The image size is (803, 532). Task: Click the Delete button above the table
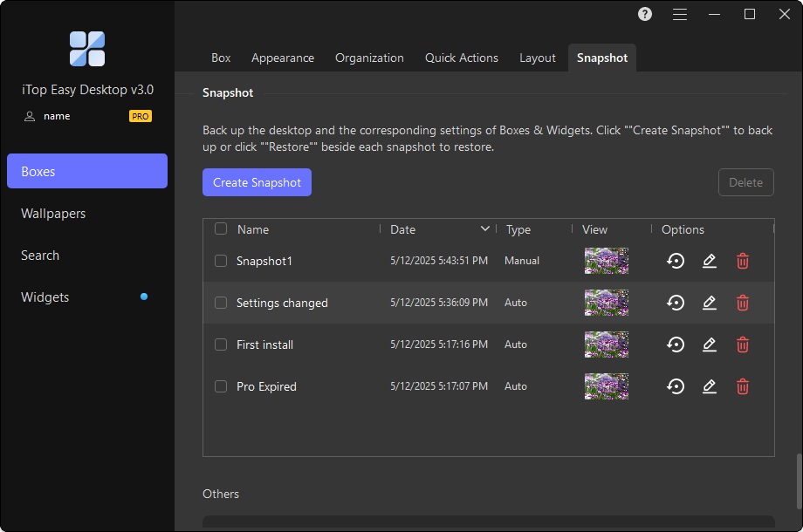click(x=745, y=182)
